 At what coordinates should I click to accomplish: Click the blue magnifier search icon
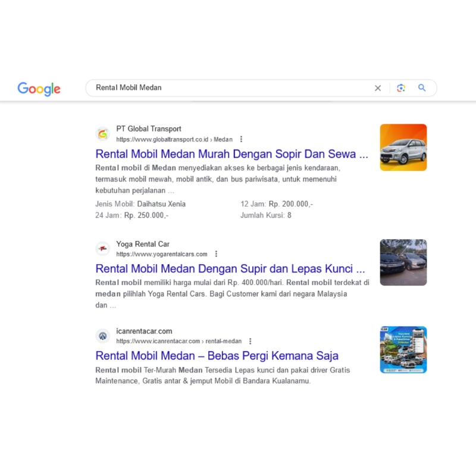[x=422, y=87]
